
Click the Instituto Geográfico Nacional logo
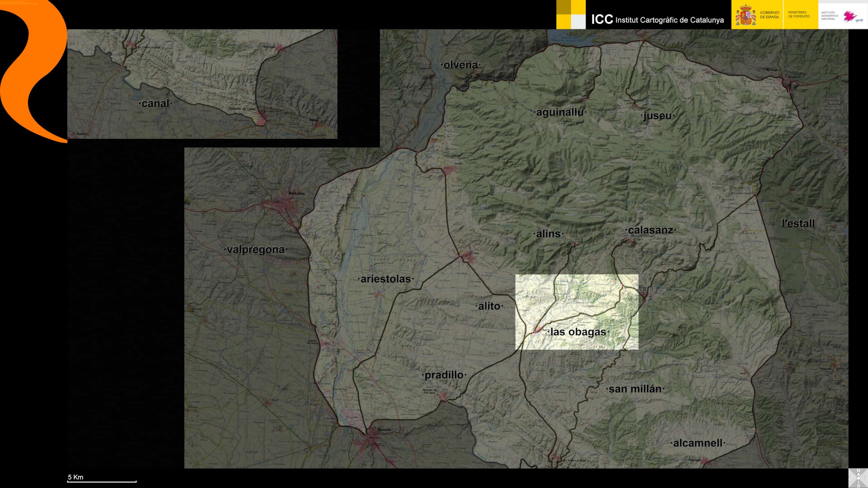pos(829,16)
